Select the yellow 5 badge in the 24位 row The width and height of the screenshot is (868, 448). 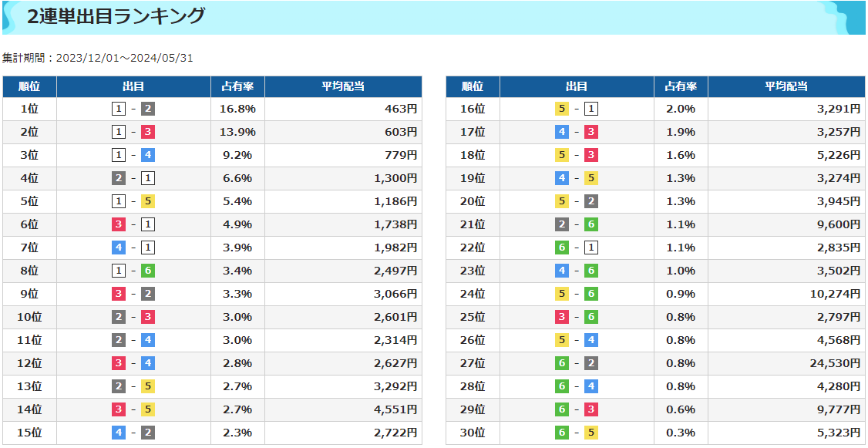coord(562,294)
